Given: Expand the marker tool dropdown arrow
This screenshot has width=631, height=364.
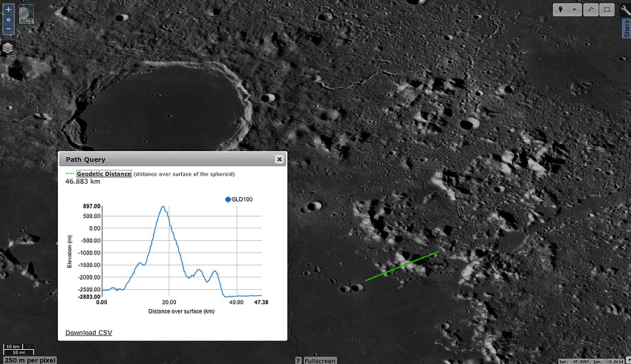Looking at the screenshot, I should (x=575, y=10).
